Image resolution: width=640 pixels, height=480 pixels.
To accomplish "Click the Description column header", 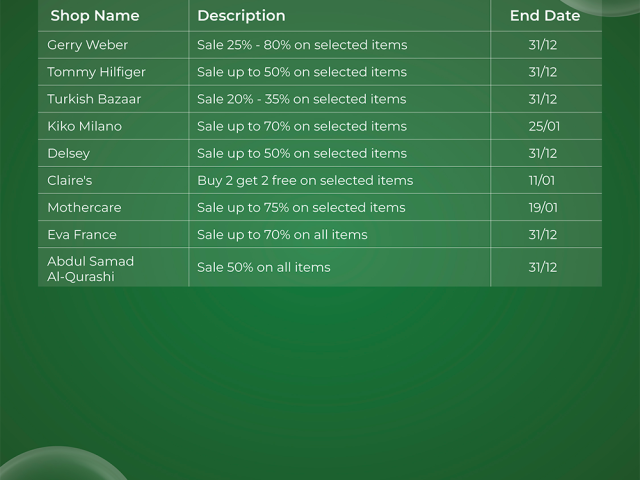I will tap(241, 16).
